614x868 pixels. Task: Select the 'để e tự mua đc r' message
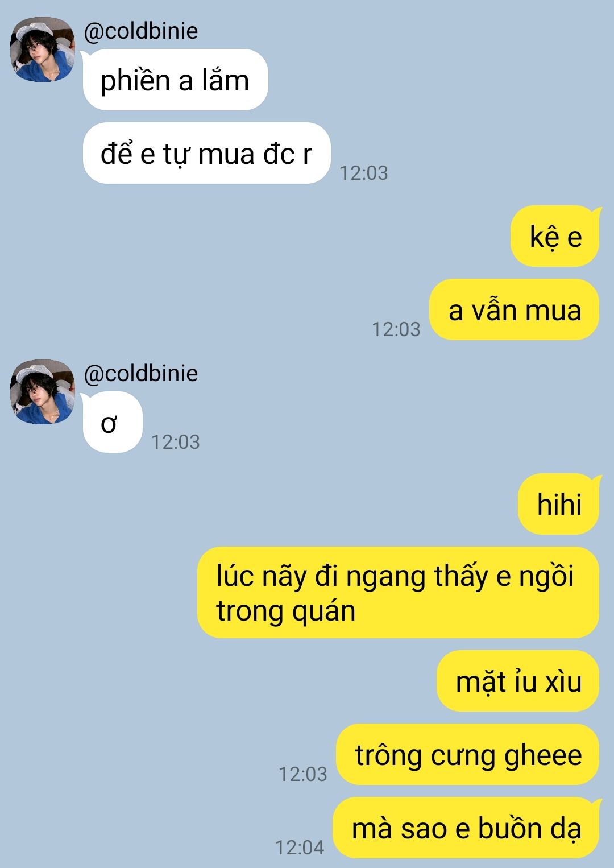click(206, 153)
